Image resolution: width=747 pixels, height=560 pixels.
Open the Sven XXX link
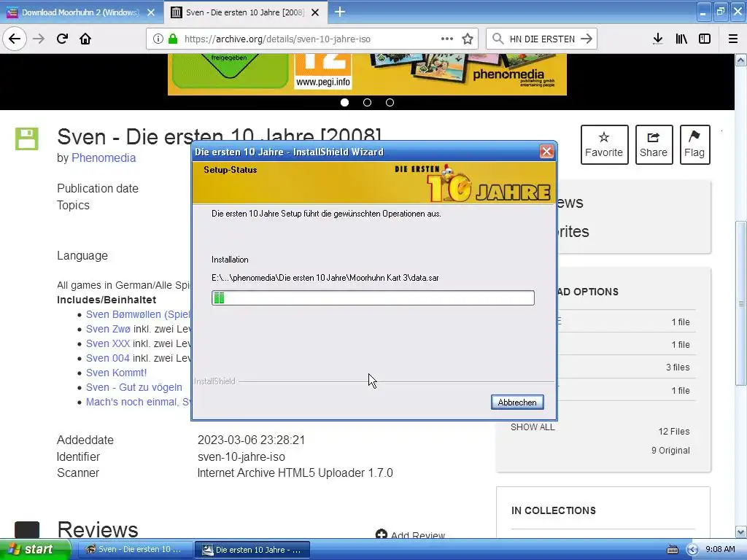pyautogui.click(x=108, y=343)
